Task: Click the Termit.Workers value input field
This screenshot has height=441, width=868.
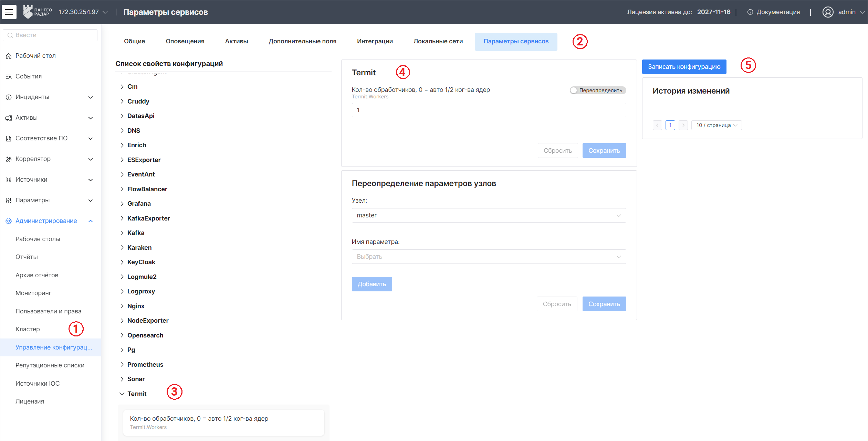Action: (x=489, y=110)
